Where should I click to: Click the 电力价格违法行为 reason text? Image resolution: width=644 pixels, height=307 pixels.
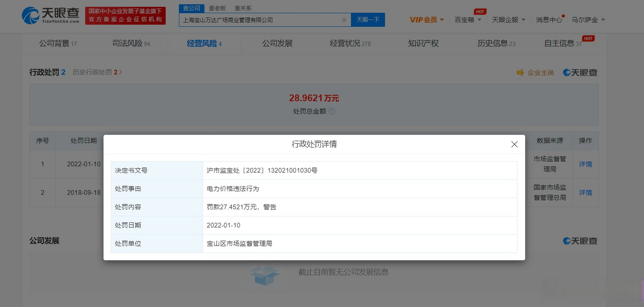click(x=233, y=189)
